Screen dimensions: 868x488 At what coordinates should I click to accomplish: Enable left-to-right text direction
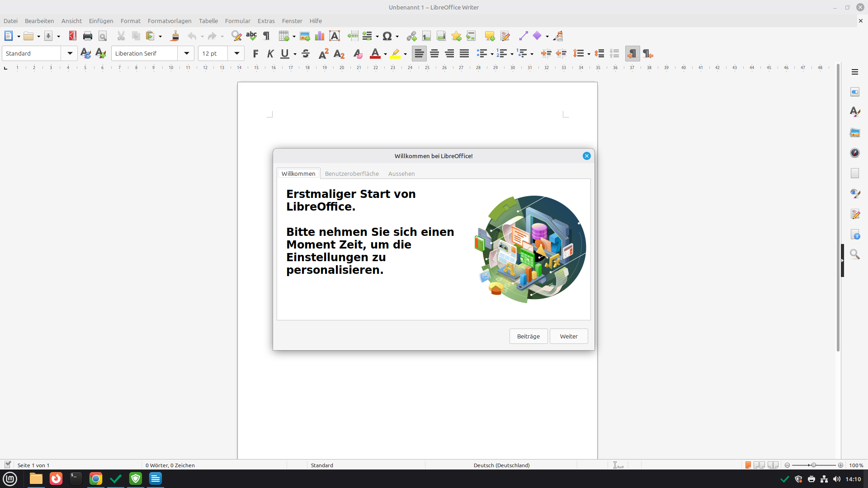(x=632, y=54)
